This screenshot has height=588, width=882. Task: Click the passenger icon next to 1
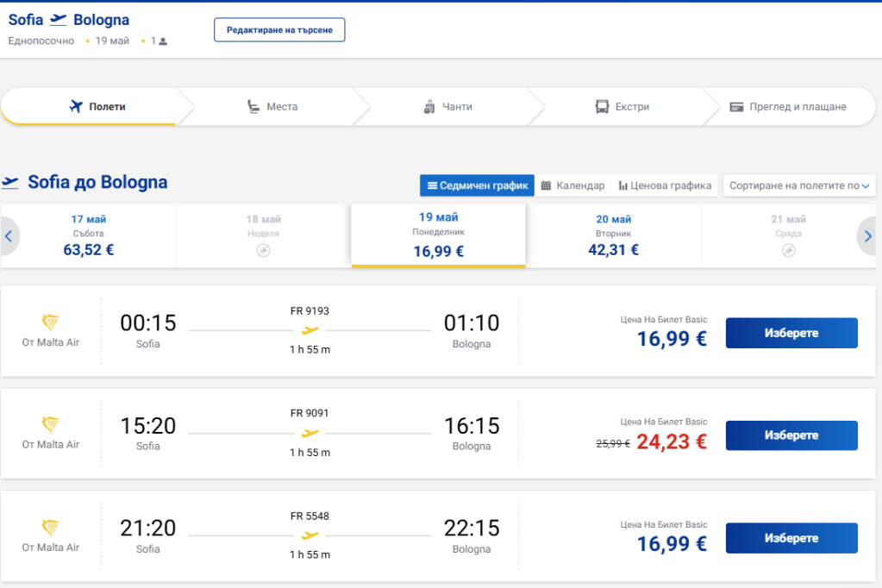pyautogui.click(x=163, y=41)
